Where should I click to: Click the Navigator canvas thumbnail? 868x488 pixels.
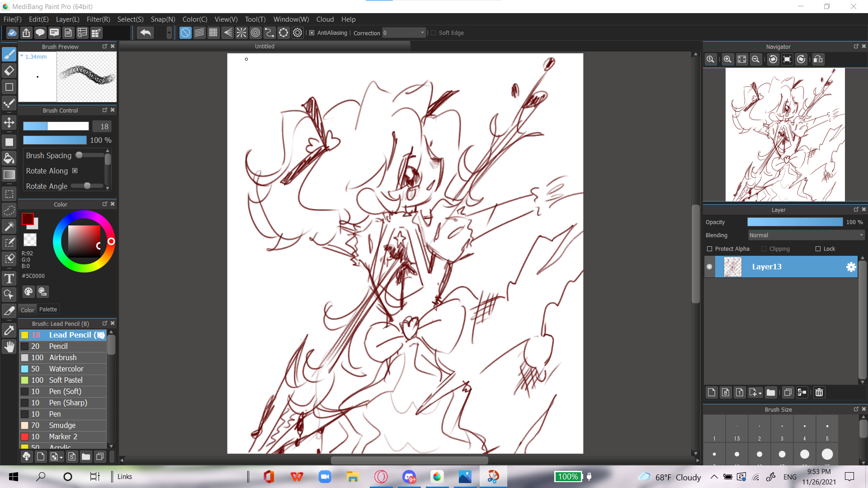(x=785, y=135)
